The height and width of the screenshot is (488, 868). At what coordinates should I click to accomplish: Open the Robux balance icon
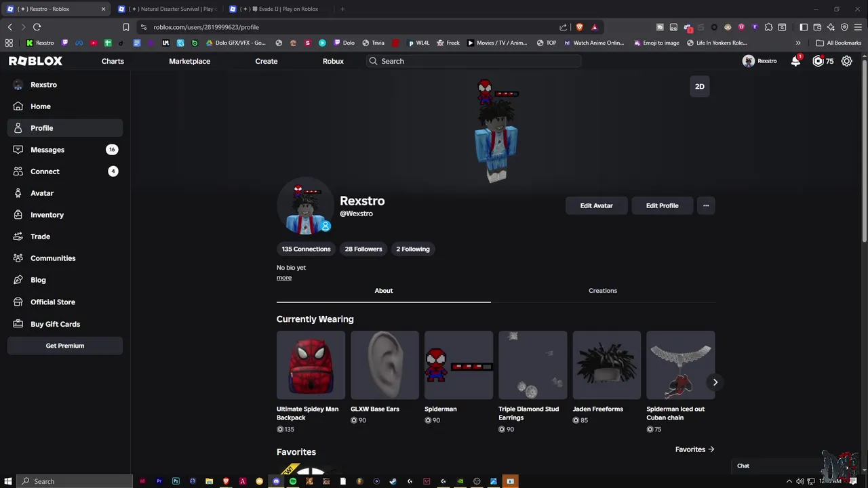coord(818,61)
